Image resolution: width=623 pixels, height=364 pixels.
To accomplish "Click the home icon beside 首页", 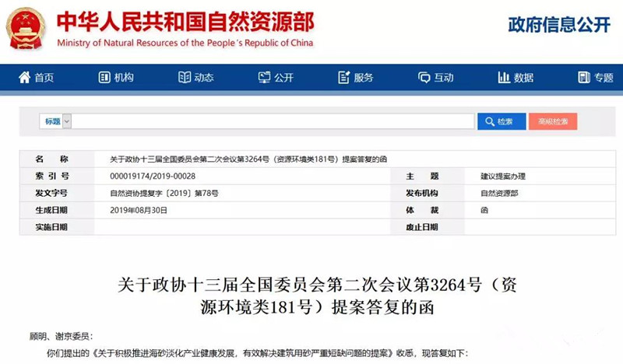I will click(24, 78).
